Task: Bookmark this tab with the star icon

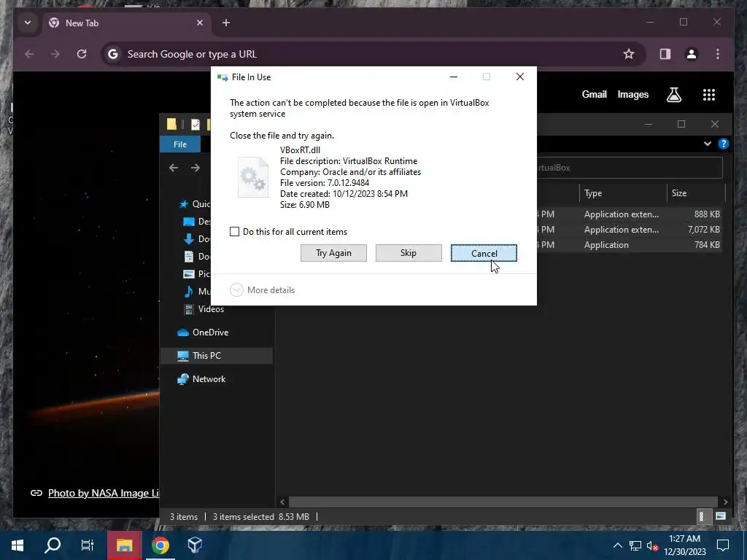Action: (629, 54)
